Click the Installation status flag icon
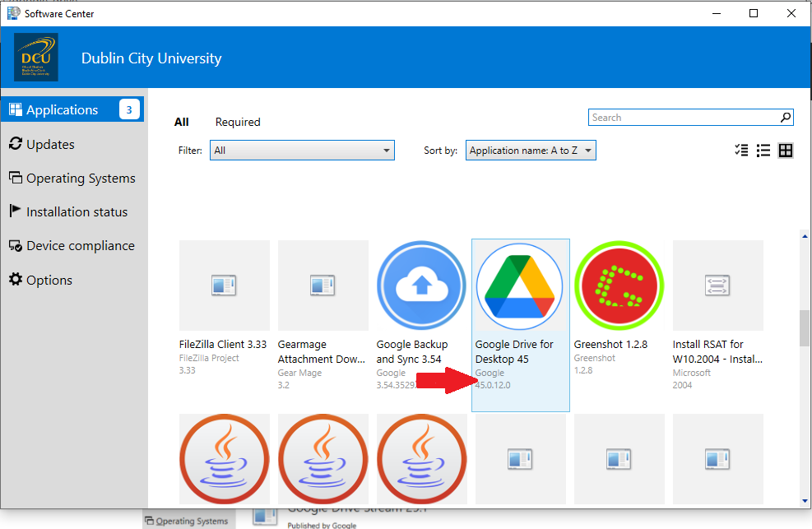 click(x=15, y=211)
